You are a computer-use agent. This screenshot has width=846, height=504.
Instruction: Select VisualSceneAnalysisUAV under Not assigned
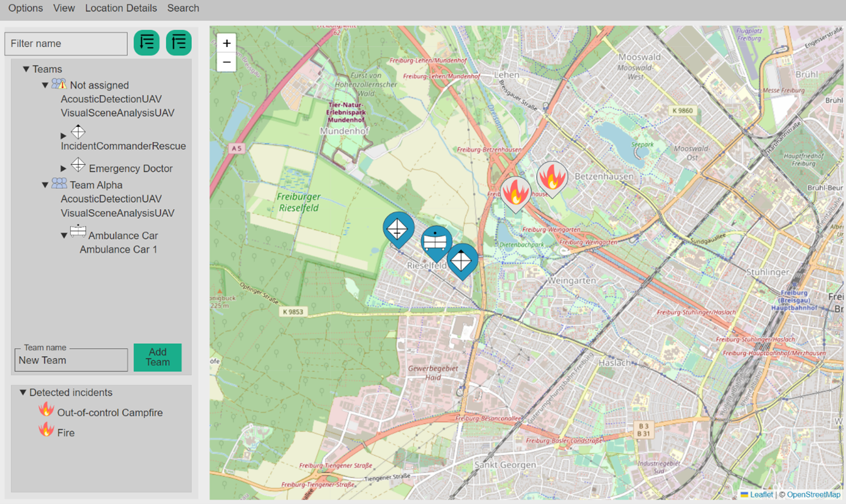[x=117, y=113]
